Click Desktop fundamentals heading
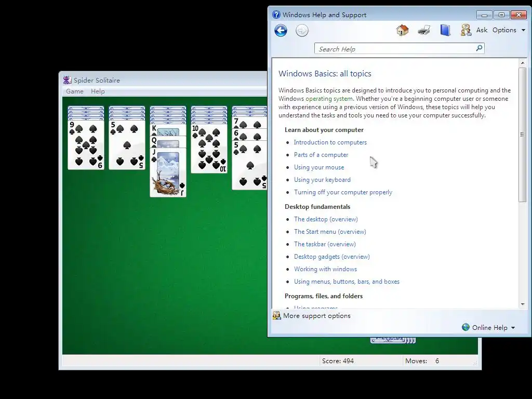 click(x=317, y=207)
